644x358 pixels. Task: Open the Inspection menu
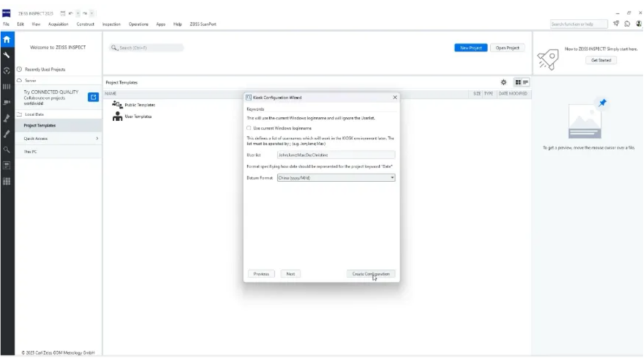tap(111, 24)
